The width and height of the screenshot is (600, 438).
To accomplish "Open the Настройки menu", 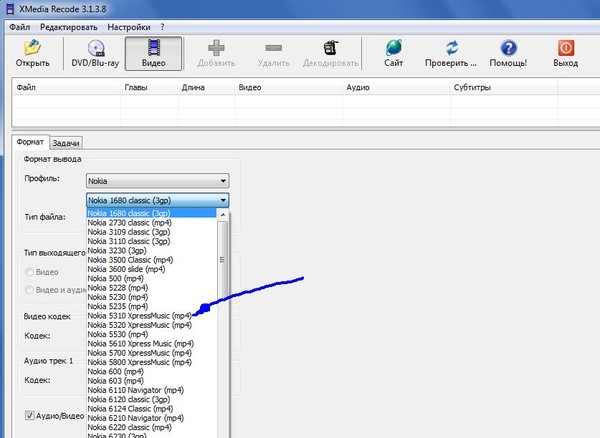I will 129,27.
